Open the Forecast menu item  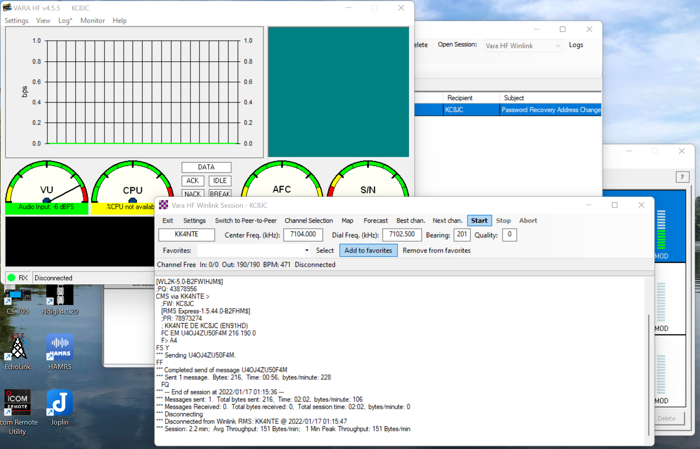pyautogui.click(x=375, y=220)
